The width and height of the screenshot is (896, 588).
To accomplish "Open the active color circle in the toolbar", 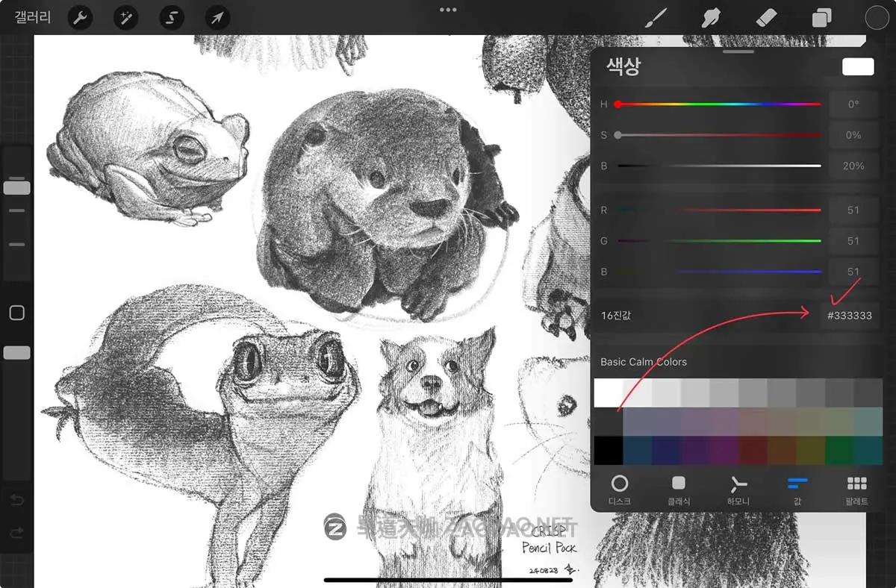I will coord(876,18).
